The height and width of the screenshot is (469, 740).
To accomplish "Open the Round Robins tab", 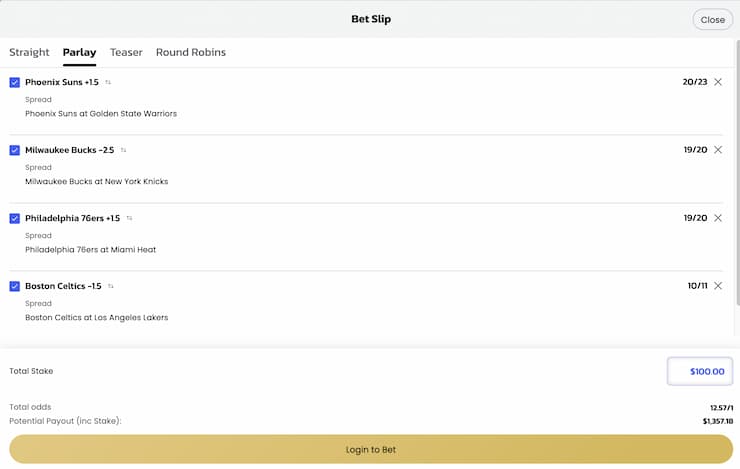I will (x=191, y=52).
